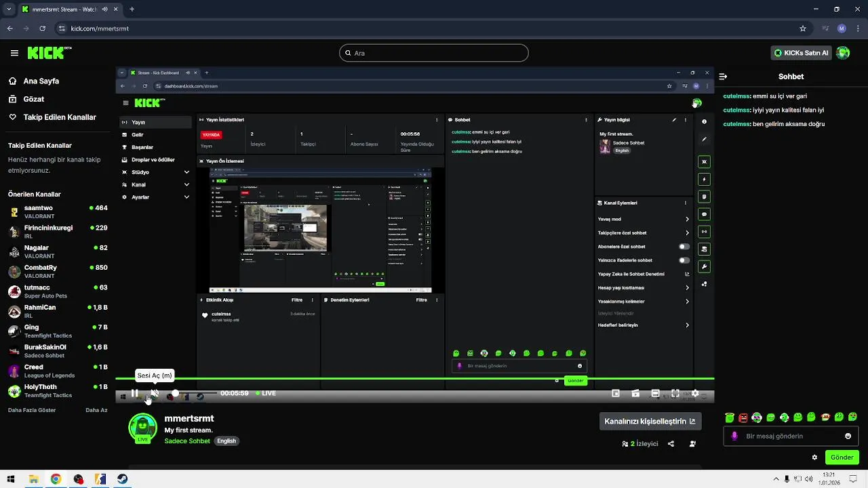This screenshot has height=488, width=868.
Task: Open tutmacc recommended channel
Action: 58,291
